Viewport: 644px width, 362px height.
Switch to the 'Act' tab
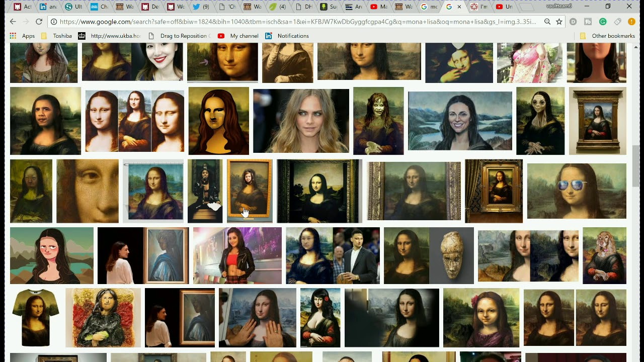(x=23, y=7)
